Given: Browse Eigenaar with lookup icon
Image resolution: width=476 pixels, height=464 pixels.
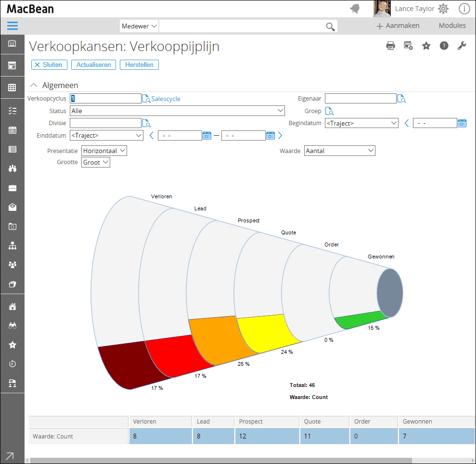Looking at the screenshot, I should point(401,99).
